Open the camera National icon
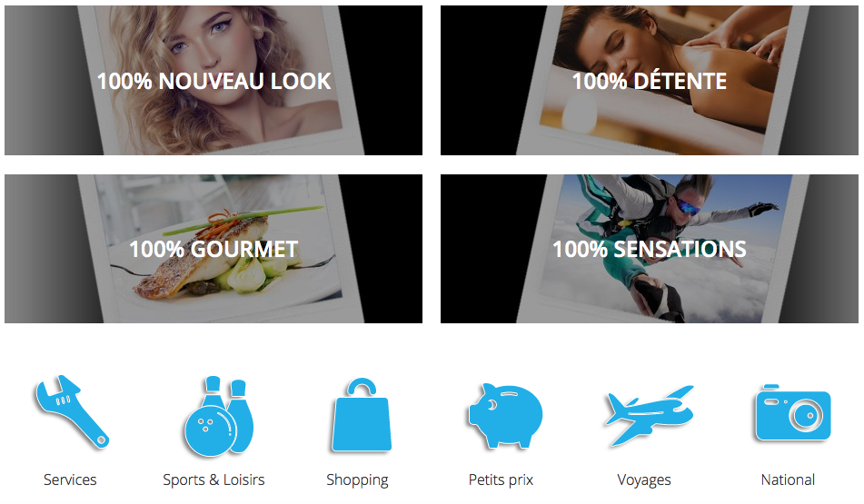The width and height of the screenshot is (864, 504). pos(793,412)
